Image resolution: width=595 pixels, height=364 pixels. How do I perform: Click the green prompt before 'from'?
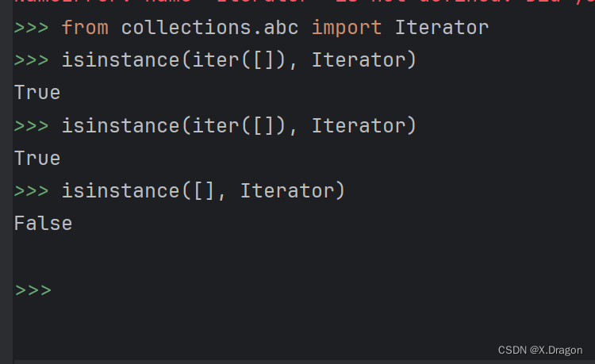pyautogui.click(x=32, y=28)
